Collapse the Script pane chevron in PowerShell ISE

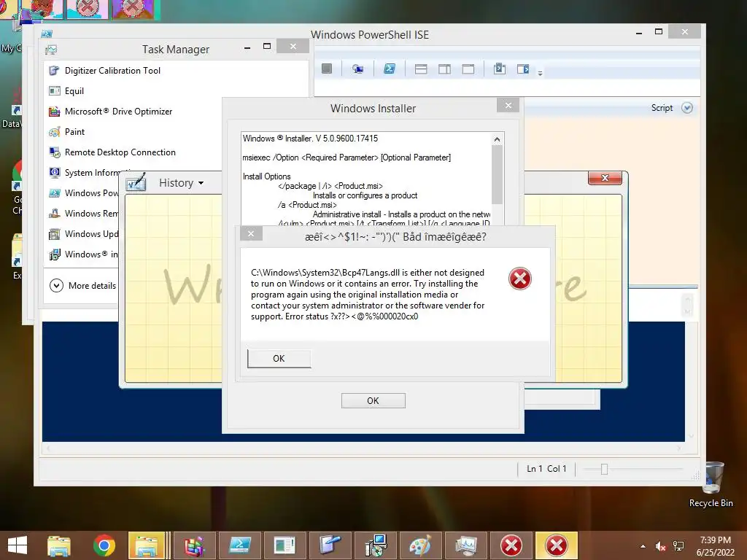[x=687, y=108]
